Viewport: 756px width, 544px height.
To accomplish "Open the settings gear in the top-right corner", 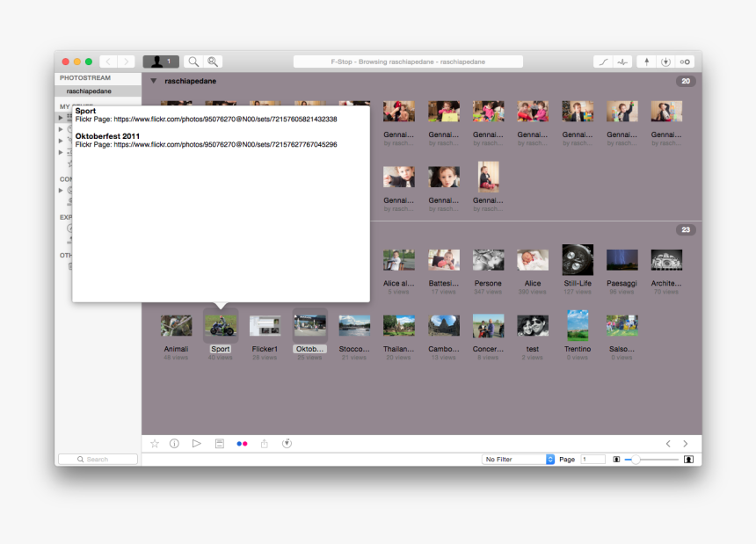I will pyautogui.click(x=686, y=62).
